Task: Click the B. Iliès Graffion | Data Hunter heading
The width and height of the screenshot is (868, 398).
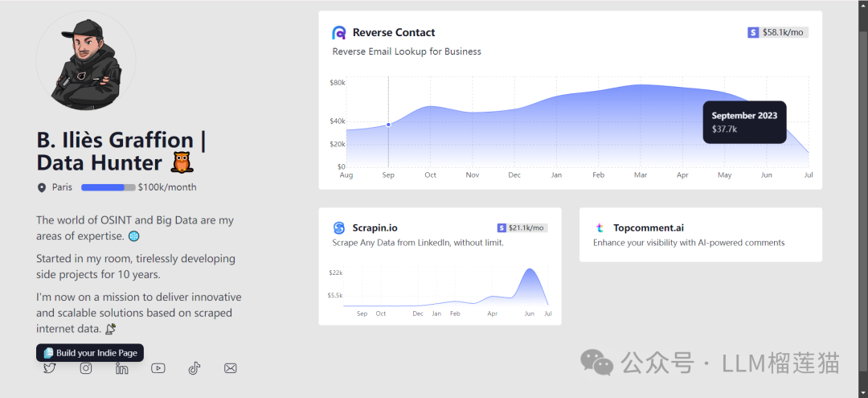Action: (x=122, y=151)
